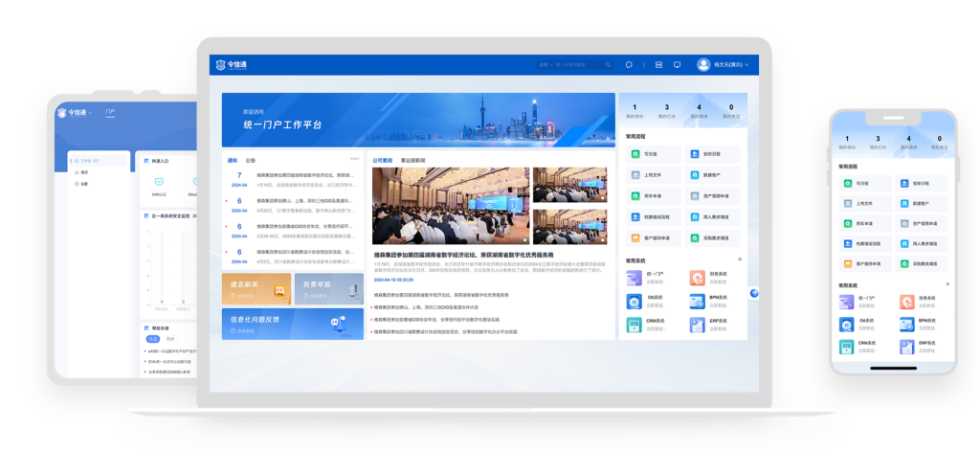
Task: Open the OA系统 icon on the laptop screen
Action: coord(635,301)
